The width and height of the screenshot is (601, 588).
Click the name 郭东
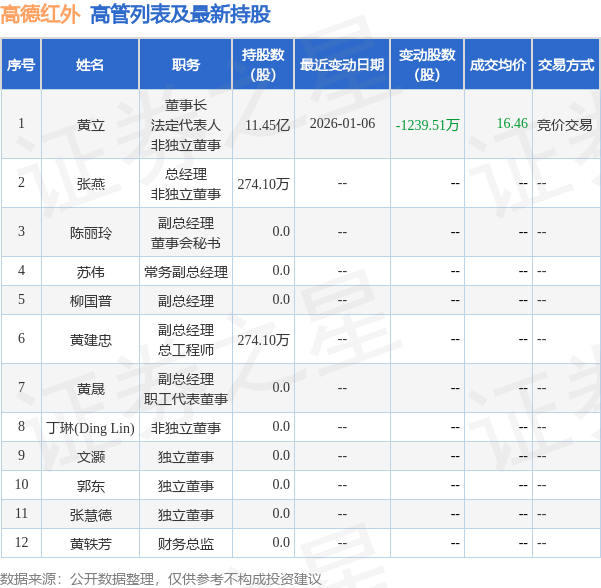(91, 486)
